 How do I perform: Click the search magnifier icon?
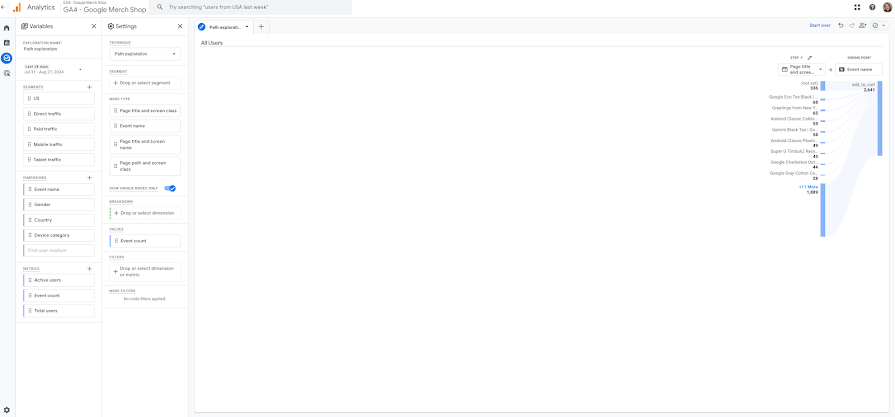pos(160,7)
